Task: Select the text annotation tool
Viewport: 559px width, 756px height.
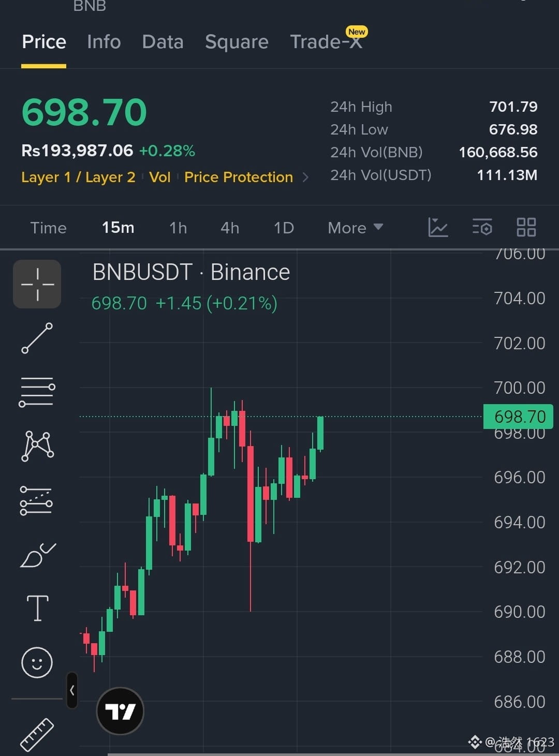Action: 37,608
